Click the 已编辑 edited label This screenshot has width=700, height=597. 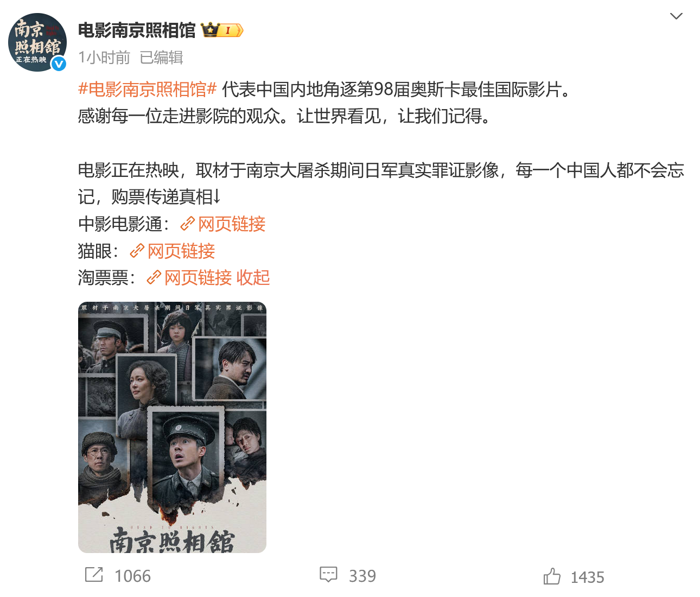(x=162, y=58)
